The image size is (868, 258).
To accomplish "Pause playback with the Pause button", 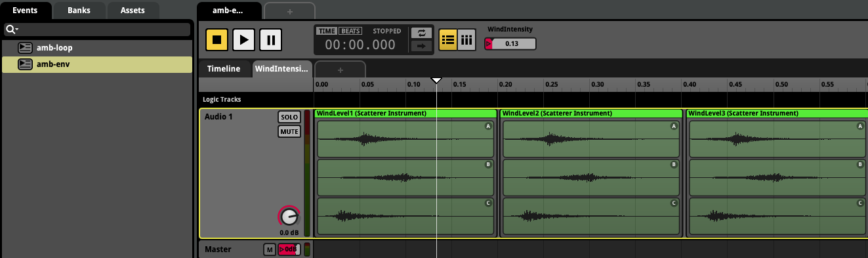I will 270,39.
